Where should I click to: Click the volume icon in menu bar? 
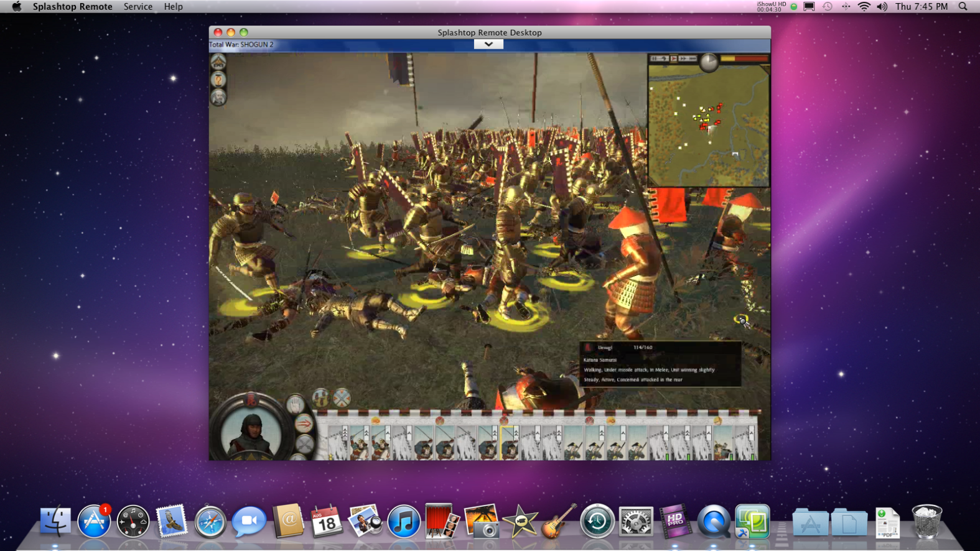882,6
